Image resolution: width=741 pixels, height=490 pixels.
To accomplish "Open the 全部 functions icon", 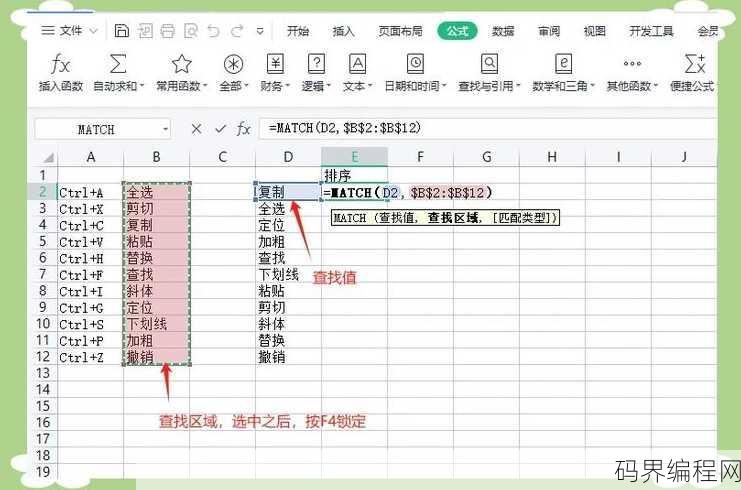I will [x=233, y=64].
